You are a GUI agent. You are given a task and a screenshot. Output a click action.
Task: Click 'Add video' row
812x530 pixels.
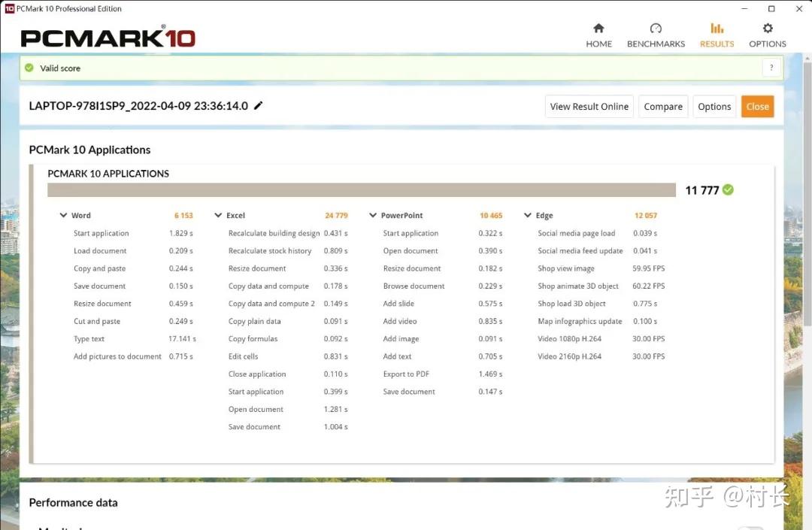click(x=443, y=321)
